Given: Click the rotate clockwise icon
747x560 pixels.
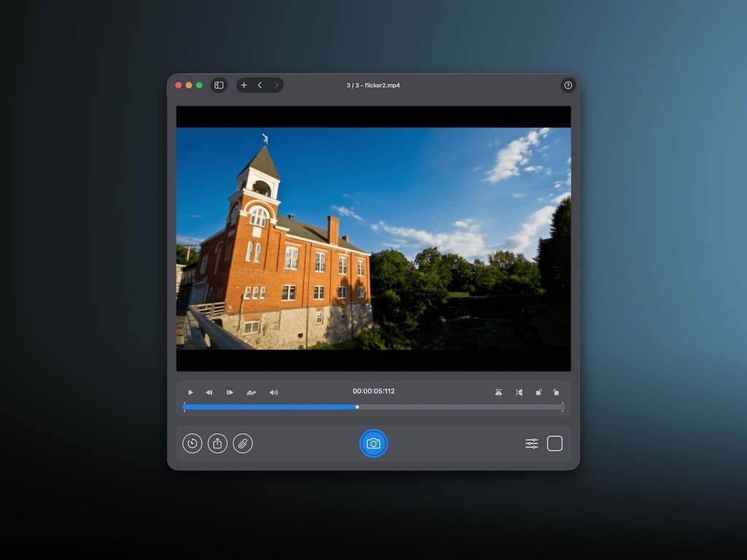Looking at the screenshot, I should coord(538,392).
